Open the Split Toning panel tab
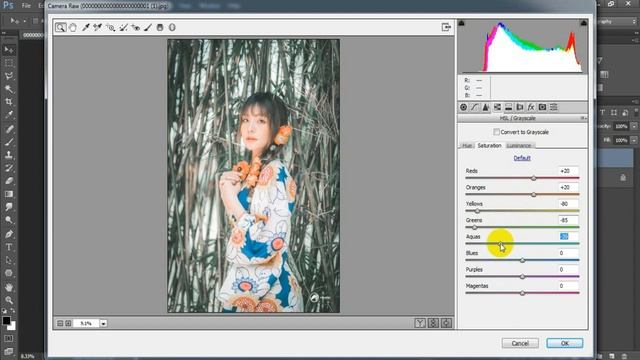The width and height of the screenshot is (640, 360). 509,107
